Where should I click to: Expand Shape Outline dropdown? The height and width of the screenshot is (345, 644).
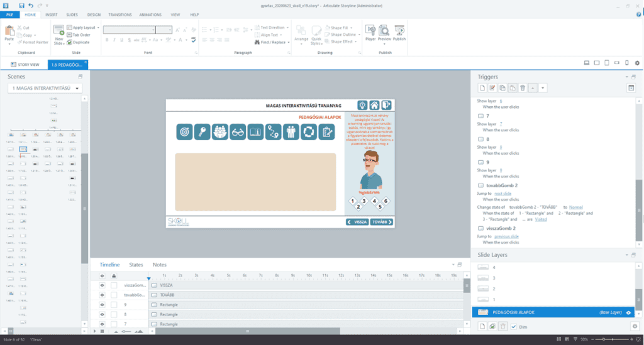359,35
